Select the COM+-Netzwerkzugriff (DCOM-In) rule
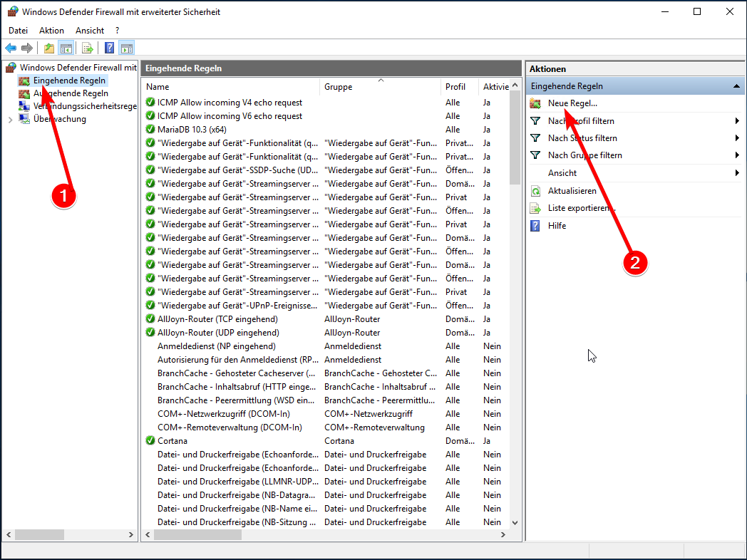This screenshot has height=560, width=747. tap(325, 414)
